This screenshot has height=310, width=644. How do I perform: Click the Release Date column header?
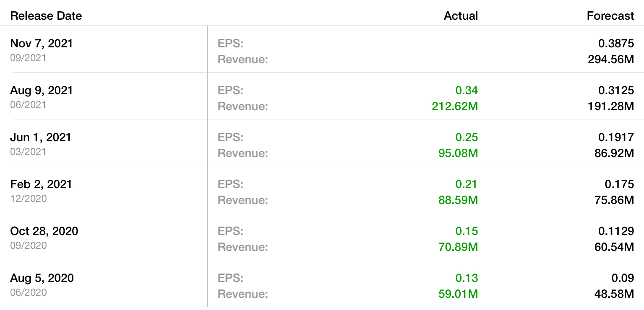[x=46, y=16]
